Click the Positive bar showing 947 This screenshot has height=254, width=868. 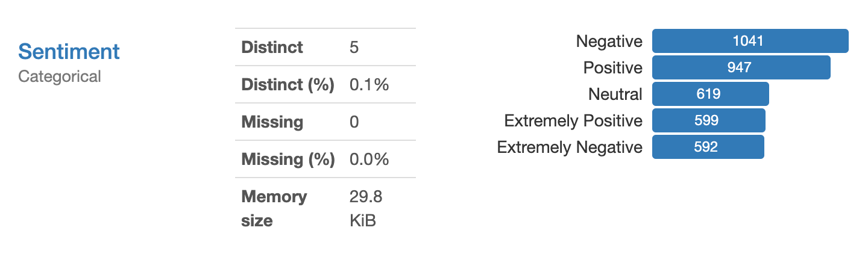click(x=741, y=67)
